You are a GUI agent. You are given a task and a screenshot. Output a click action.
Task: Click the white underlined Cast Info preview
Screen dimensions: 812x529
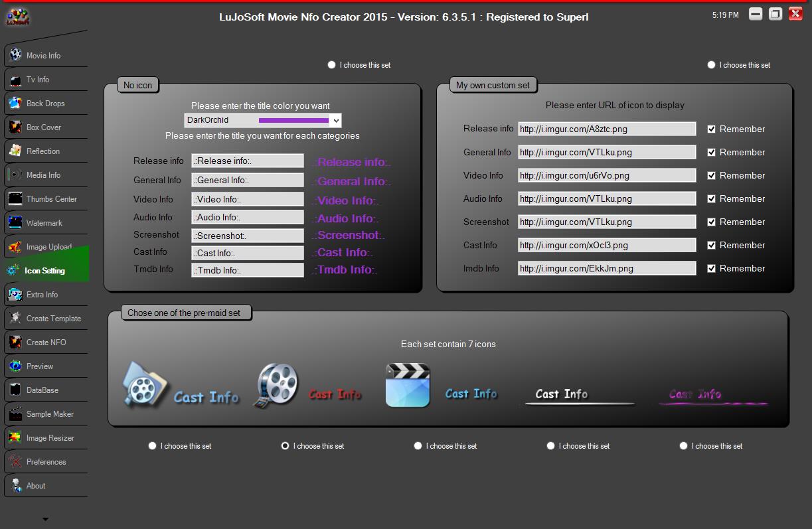pyautogui.click(x=579, y=396)
